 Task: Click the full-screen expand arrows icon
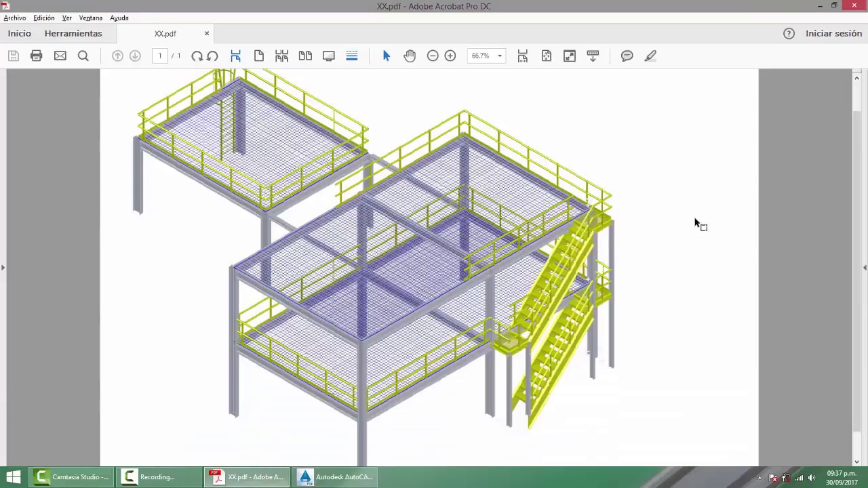(570, 56)
